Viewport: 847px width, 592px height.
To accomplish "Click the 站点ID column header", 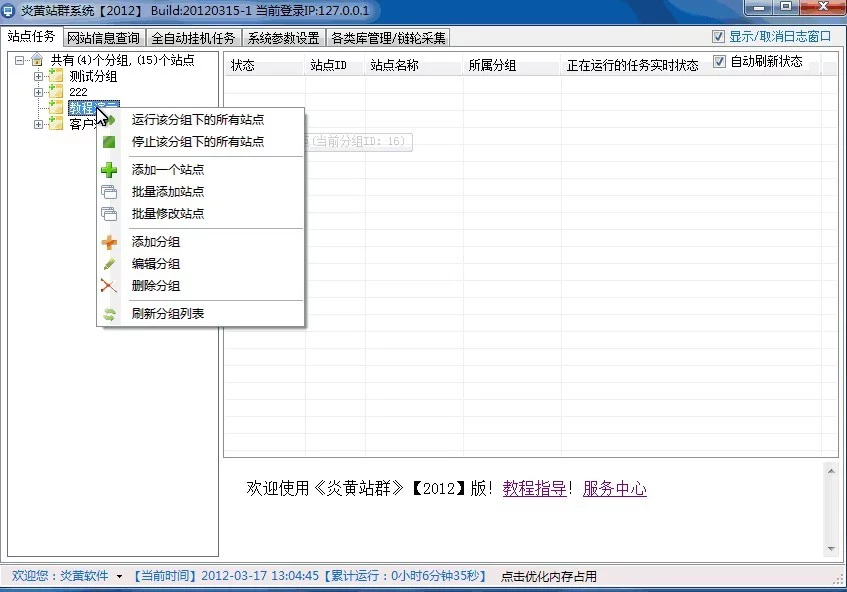I will point(335,65).
